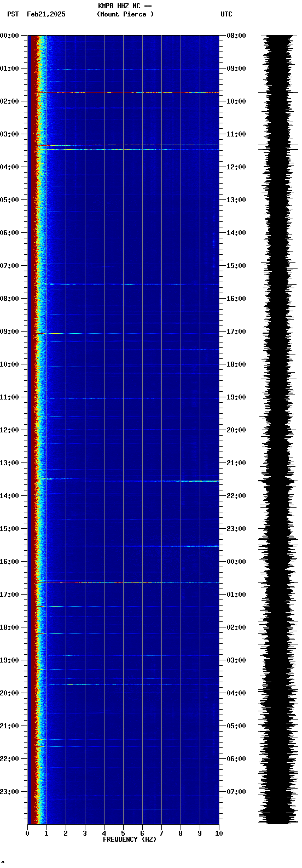Click the 00:00 PST time label
The width and height of the screenshot is (302, 868).
tap(9, 36)
